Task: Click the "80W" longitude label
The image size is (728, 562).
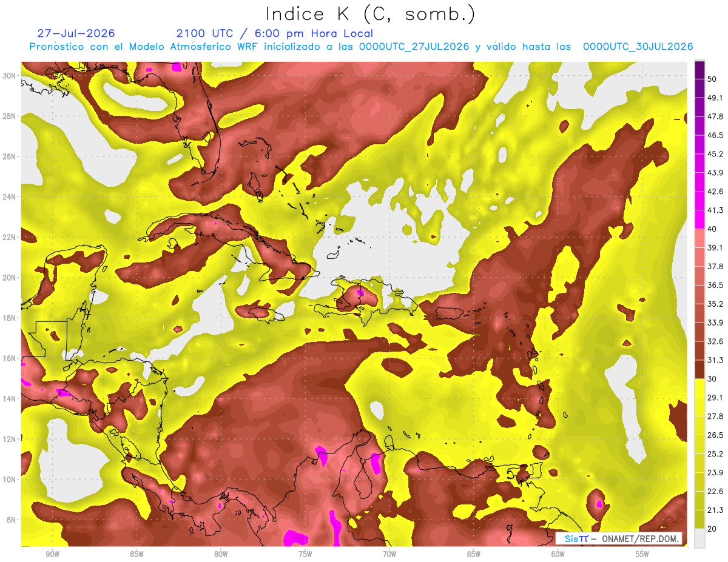Action: point(221,555)
